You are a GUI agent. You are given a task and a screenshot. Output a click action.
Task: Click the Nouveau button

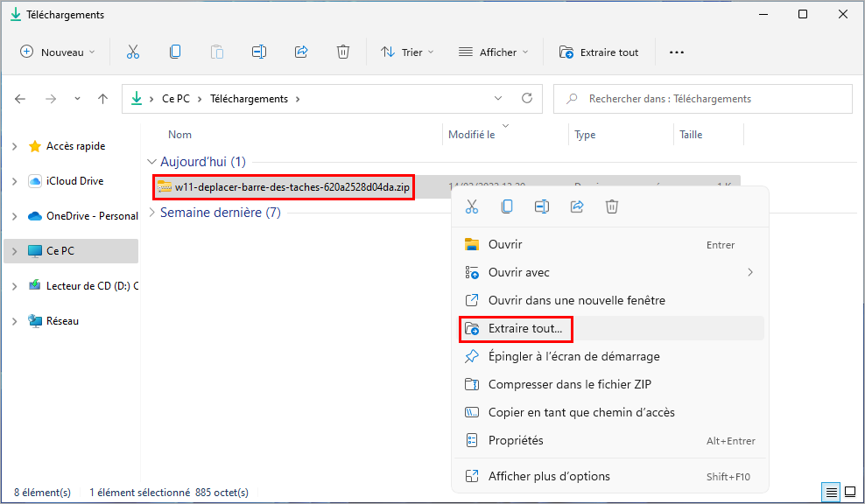(x=58, y=52)
